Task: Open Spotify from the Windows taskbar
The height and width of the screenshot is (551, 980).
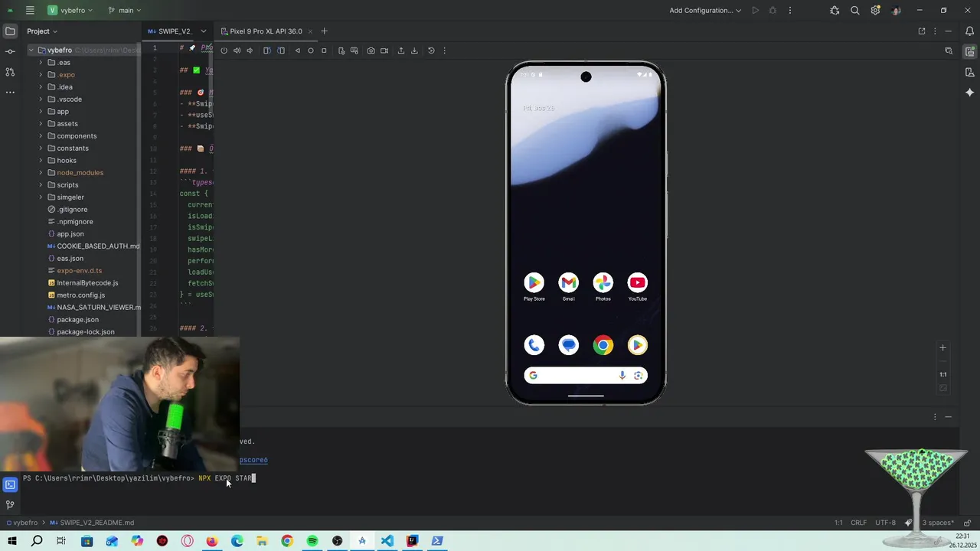Action: point(312,541)
